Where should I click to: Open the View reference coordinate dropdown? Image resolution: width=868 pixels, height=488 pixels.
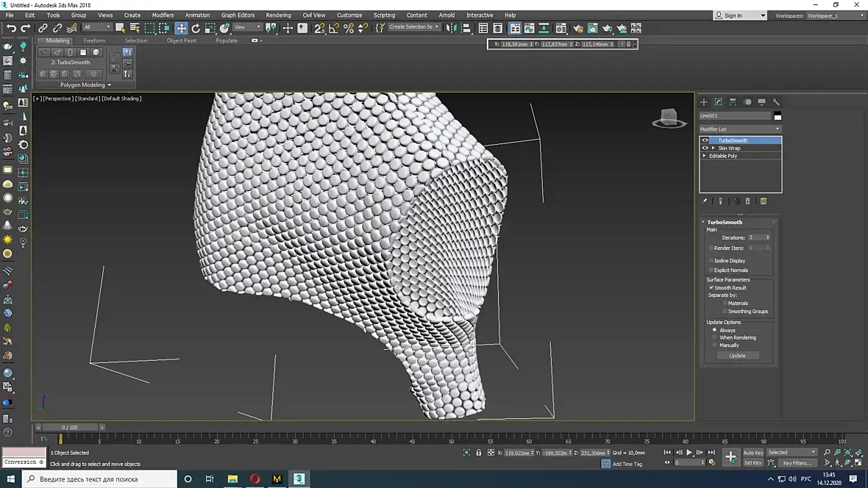(x=247, y=28)
